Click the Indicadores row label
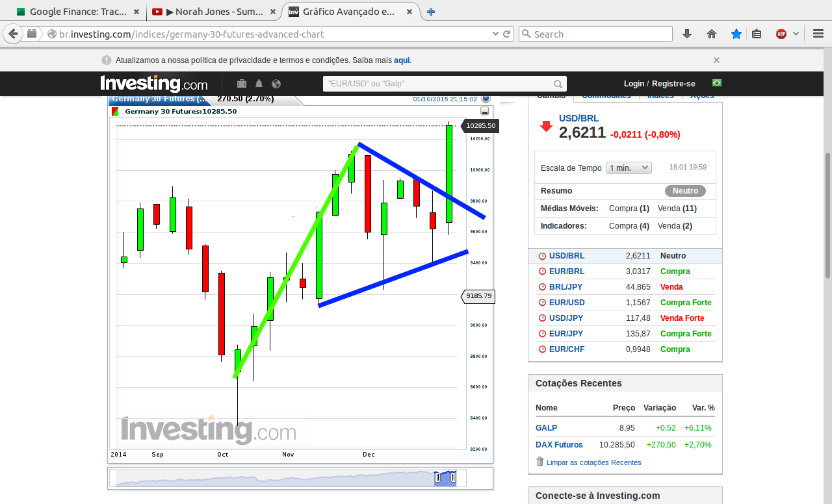The image size is (832, 504). [x=564, y=226]
